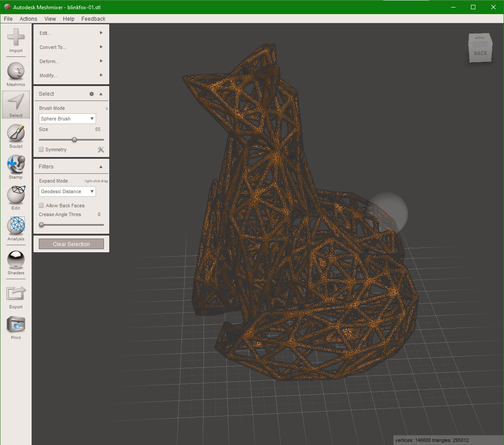Click the Brush Mode label
The width and height of the screenshot is (504, 445).
tap(52, 108)
